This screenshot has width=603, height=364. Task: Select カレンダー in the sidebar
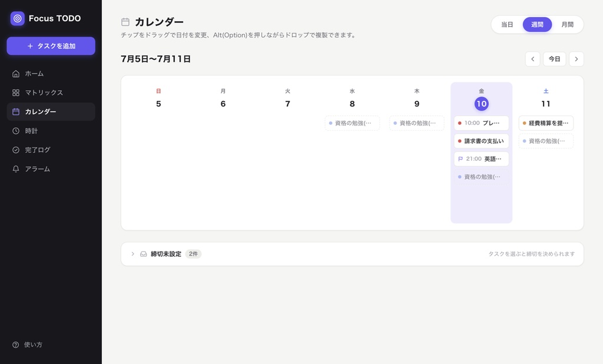pyautogui.click(x=51, y=111)
